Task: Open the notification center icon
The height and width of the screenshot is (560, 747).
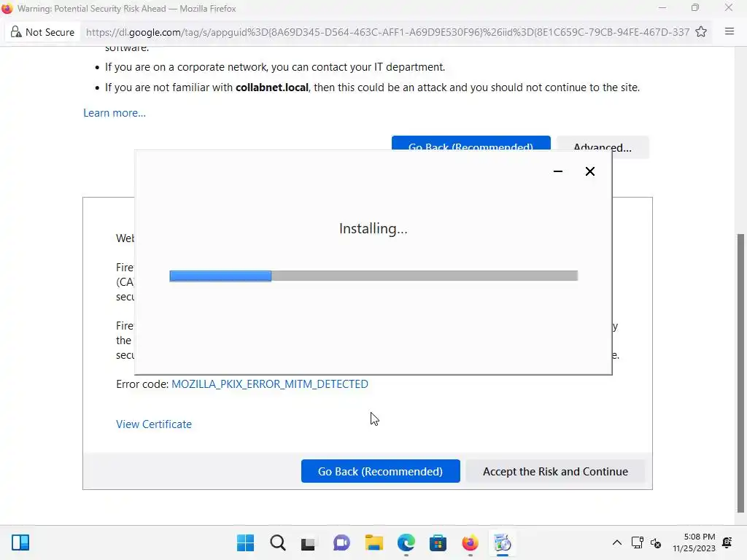Action: [x=727, y=542]
